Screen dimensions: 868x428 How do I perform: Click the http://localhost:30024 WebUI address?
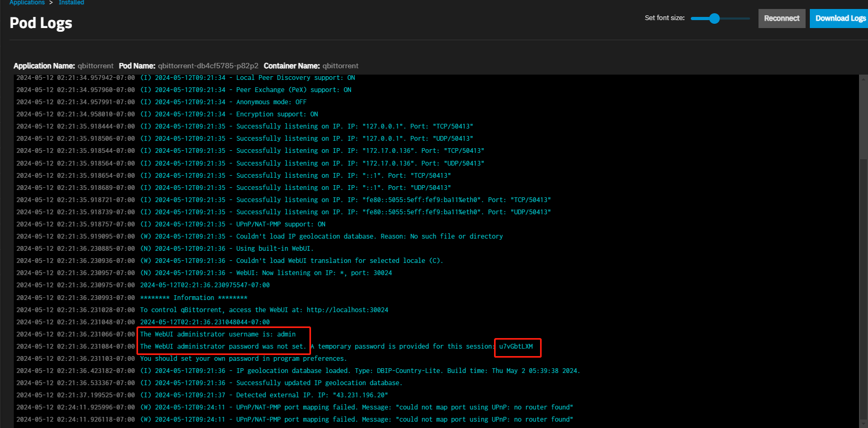tap(348, 310)
